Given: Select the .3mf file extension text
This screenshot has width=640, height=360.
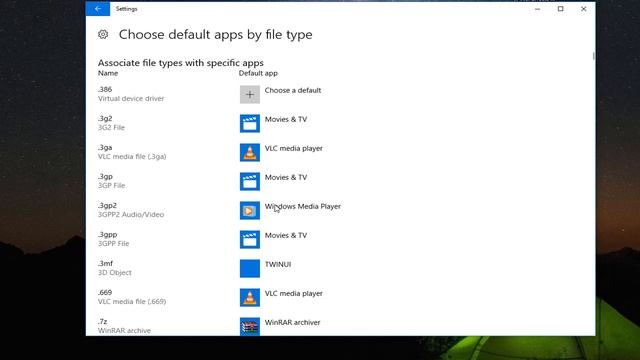Looking at the screenshot, I should (105, 263).
